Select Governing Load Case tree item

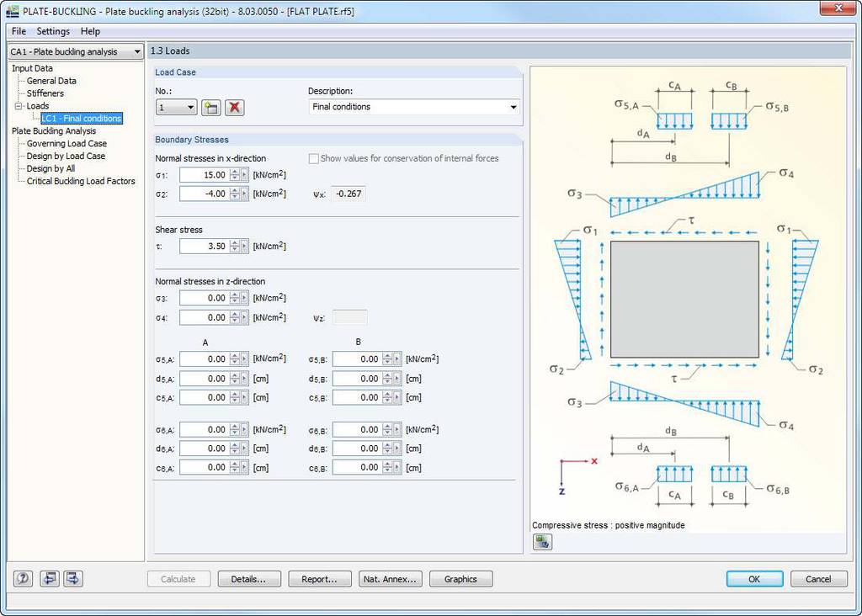pyautogui.click(x=67, y=143)
